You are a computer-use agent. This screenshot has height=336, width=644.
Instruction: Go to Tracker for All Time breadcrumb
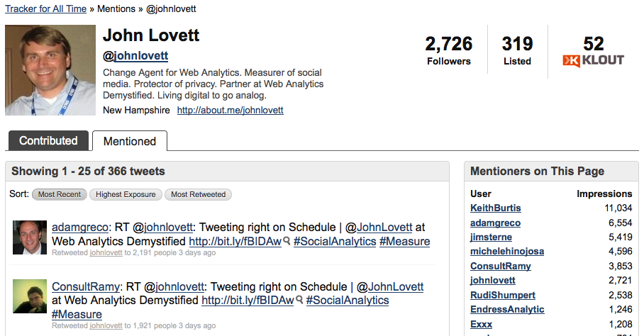point(45,9)
